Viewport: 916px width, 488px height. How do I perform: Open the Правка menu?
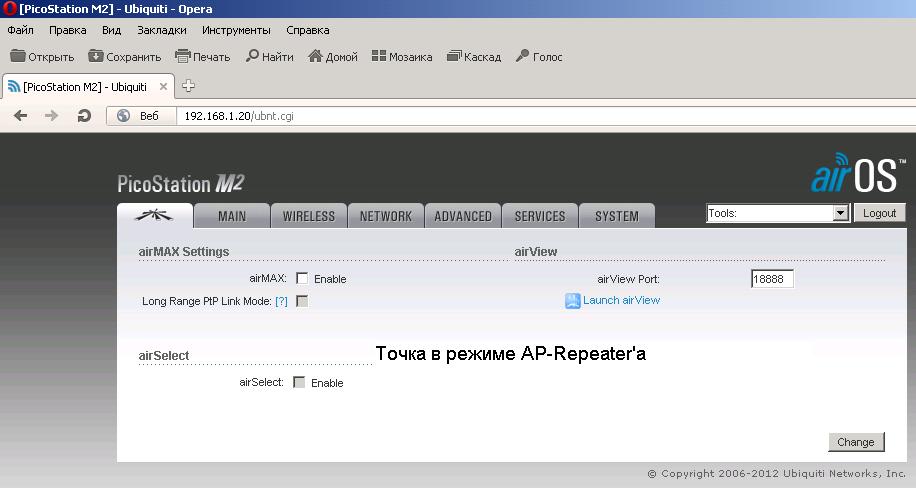[x=68, y=30]
